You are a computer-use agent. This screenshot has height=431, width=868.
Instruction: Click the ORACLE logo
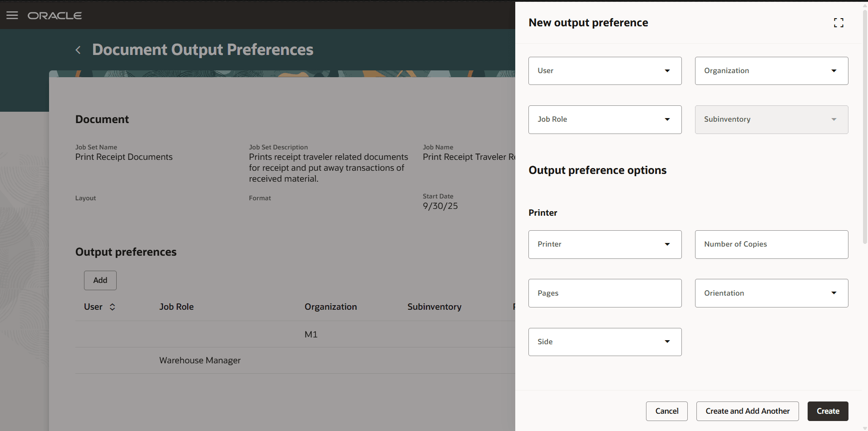(x=54, y=15)
